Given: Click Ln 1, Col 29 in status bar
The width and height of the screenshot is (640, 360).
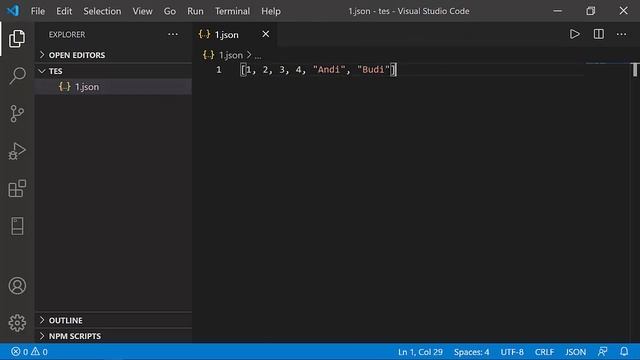Looking at the screenshot, I should [x=420, y=352].
